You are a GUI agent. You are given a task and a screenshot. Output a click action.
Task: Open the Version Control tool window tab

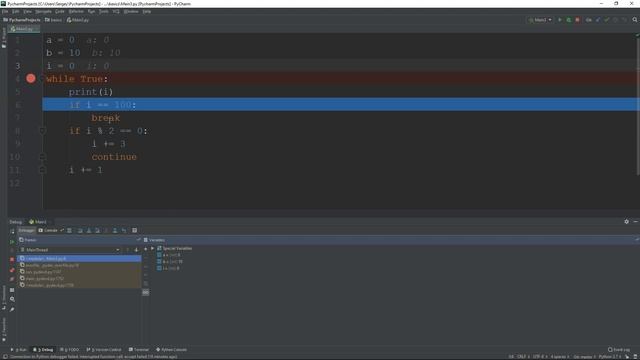click(104, 350)
